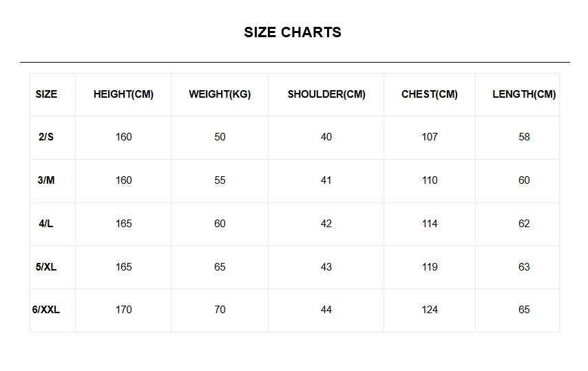Click the 5/XL size row label

(46, 267)
